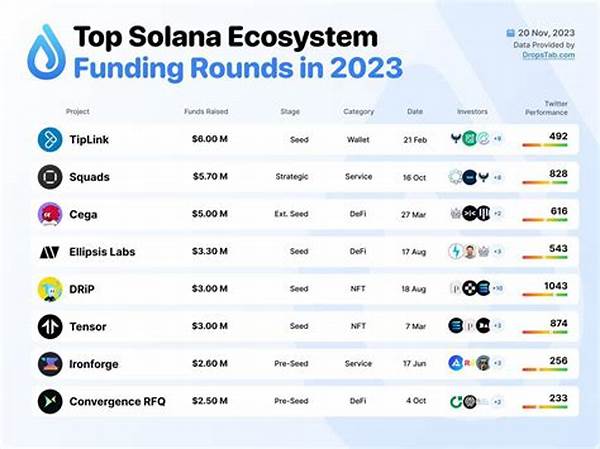Click the Squads project name
The image size is (600, 449).
click(x=89, y=176)
